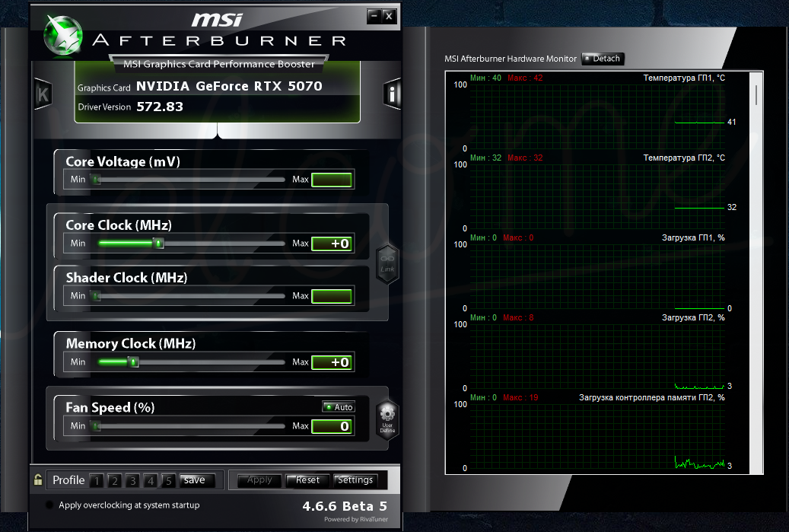Minimize the Afterburner window

374,16
